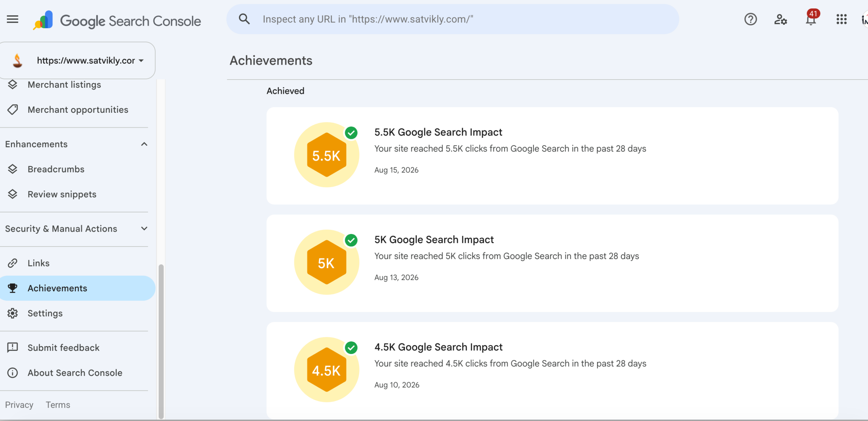Click the Achievements trophy icon
Image resolution: width=868 pixels, height=421 pixels.
click(13, 288)
